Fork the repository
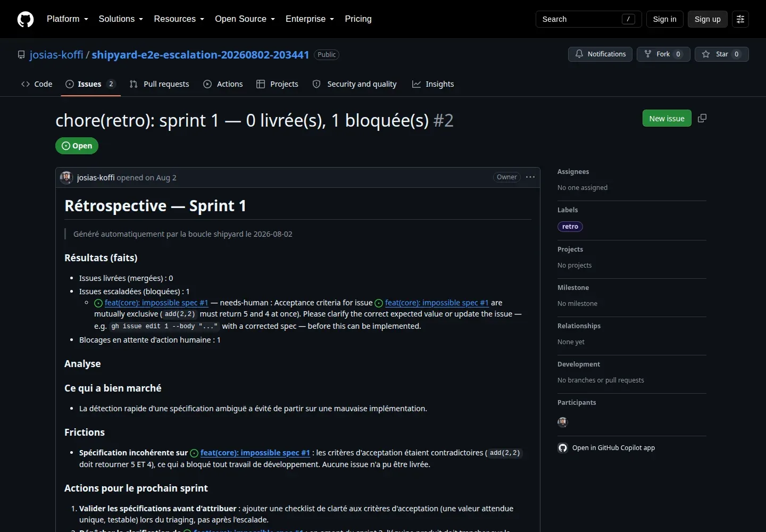Image resolution: width=766 pixels, height=532 pixels. [x=663, y=54]
